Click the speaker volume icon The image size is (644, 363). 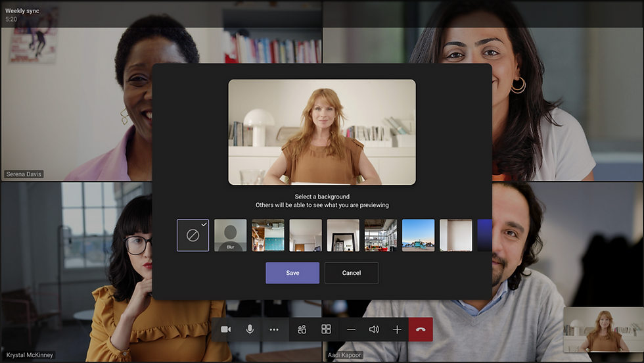point(374,329)
